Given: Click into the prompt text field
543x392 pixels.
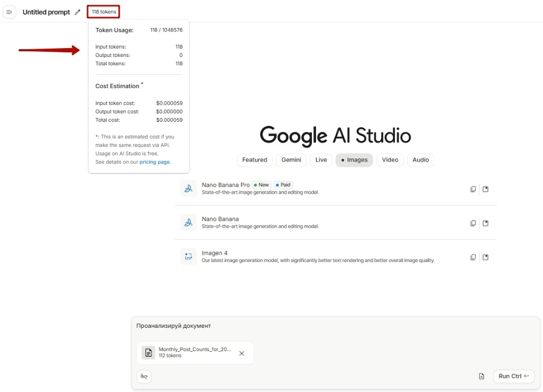Looking at the screenshot, I should (x=335, y=326).
